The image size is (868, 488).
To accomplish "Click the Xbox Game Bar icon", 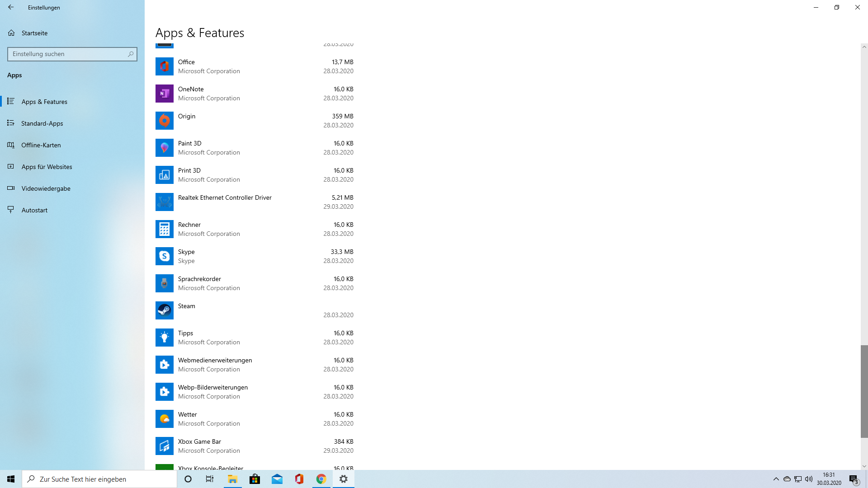I will tap(164, 446).
